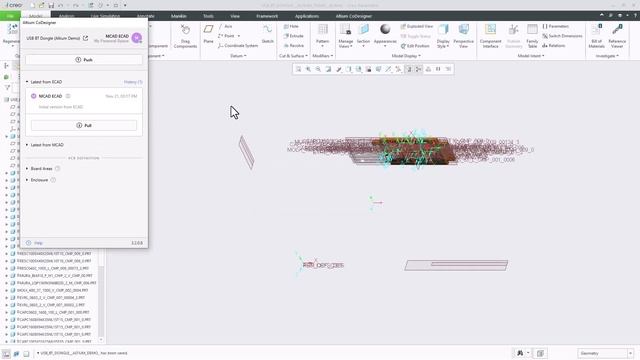Open the Family Table
The width and height of the screenshot is (640, 360).
(x=532, y=36)
